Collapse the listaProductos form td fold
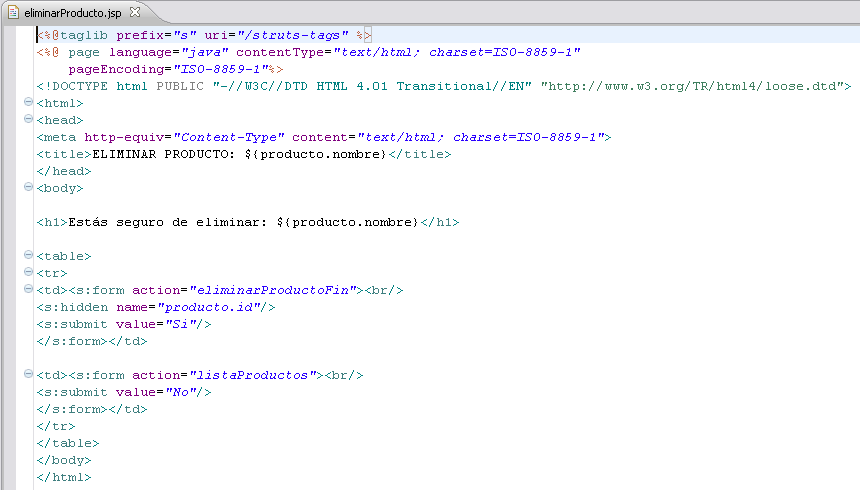Viewport: 860px width, 490px height. coord(29,374)
